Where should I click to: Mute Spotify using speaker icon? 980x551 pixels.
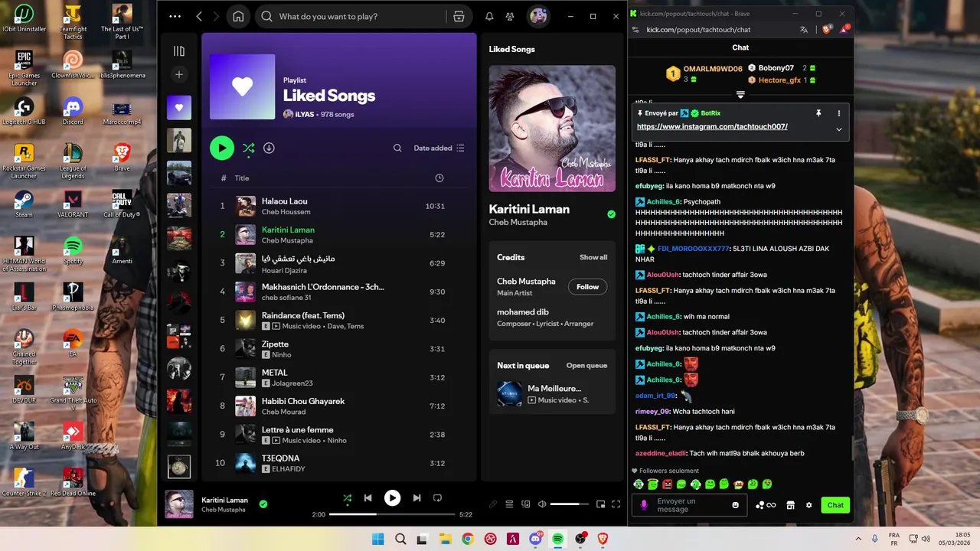pyautogui.click(x=542, y=504)
